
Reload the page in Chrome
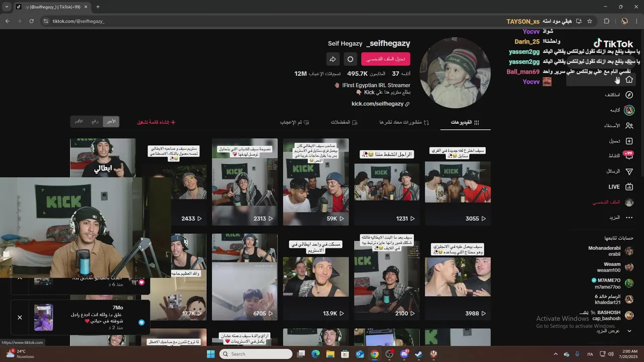point(32,21)
